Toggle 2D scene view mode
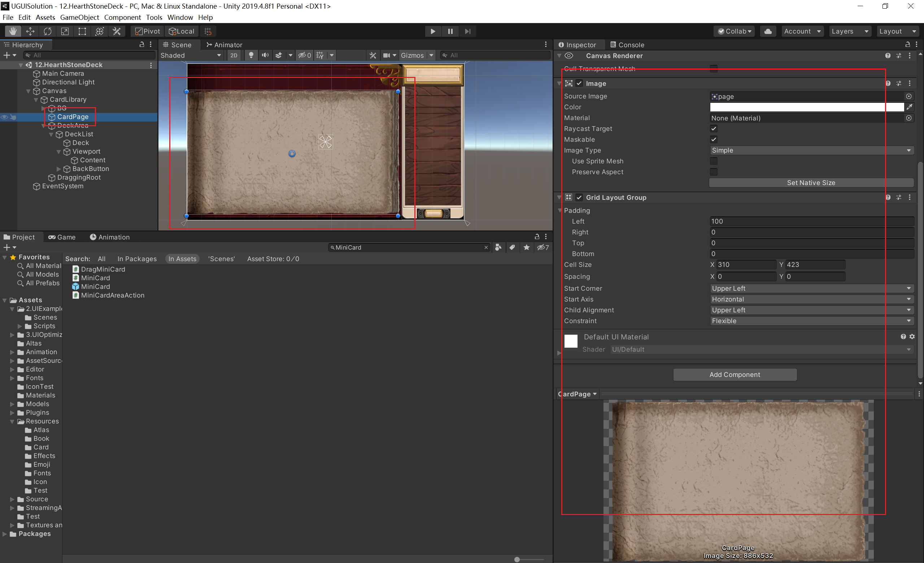This screenshot has width=924, height=563. [234, 55]
